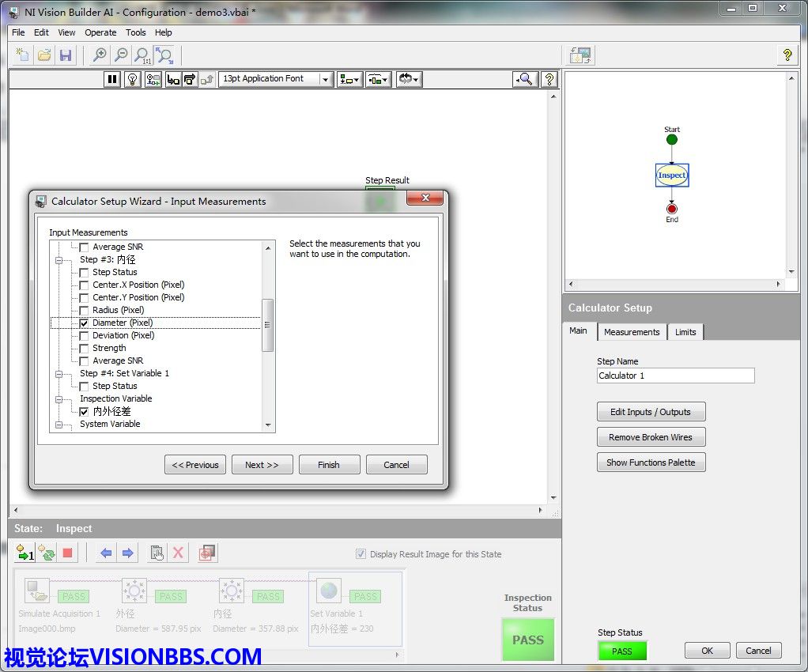
Task: Switch to the Limits tab
Action: point(685,332)
